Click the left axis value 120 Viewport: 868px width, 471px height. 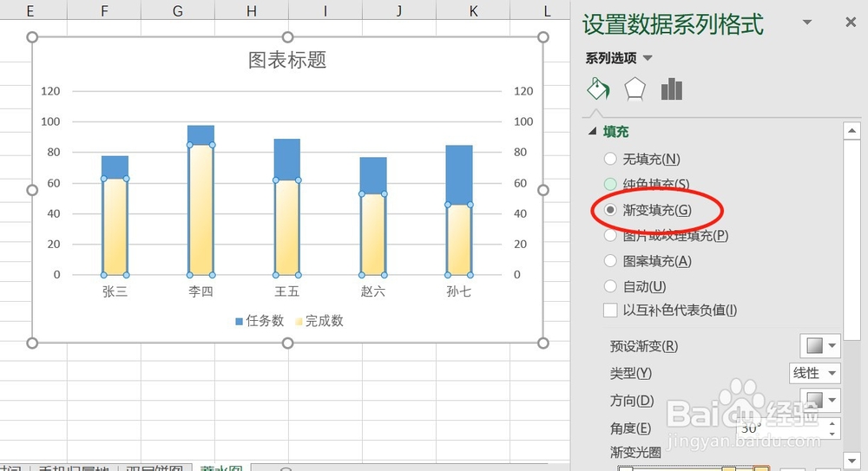(x=50, y=91)
